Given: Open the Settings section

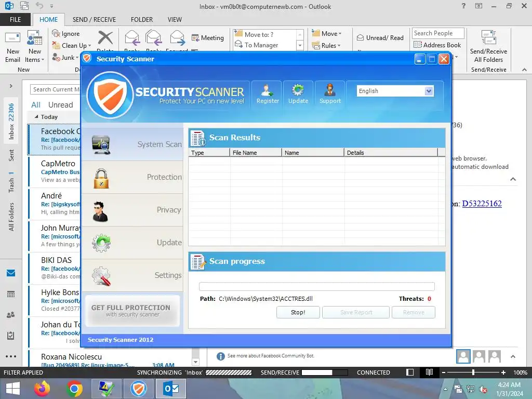Looking at the screenshot, I should 132,275.
